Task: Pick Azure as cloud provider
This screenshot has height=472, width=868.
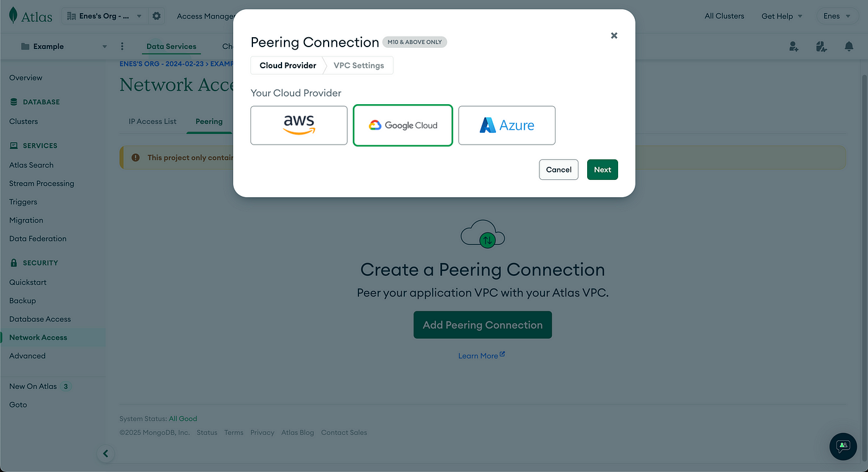Action: point(507,125)
